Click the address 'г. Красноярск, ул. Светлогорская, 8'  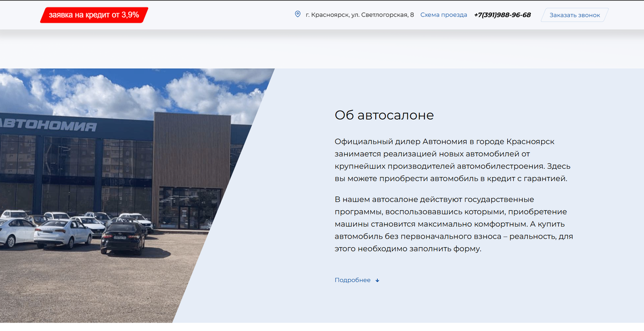(x=360, y=15)
